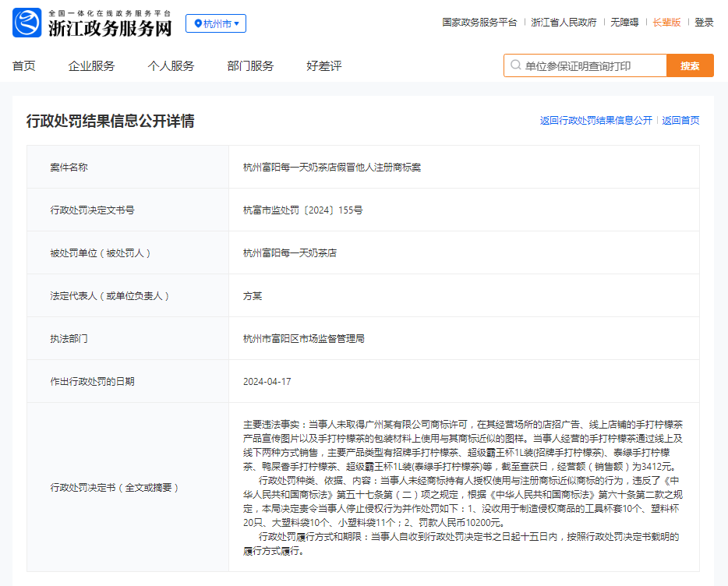Go to the 首页 navigation tab
This screenshot has width=728, height=586.
[24, 66]
